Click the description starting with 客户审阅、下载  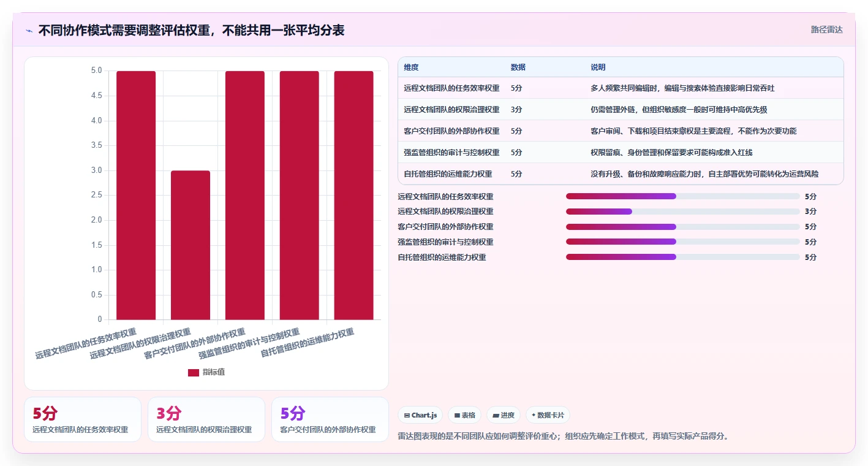693,131
